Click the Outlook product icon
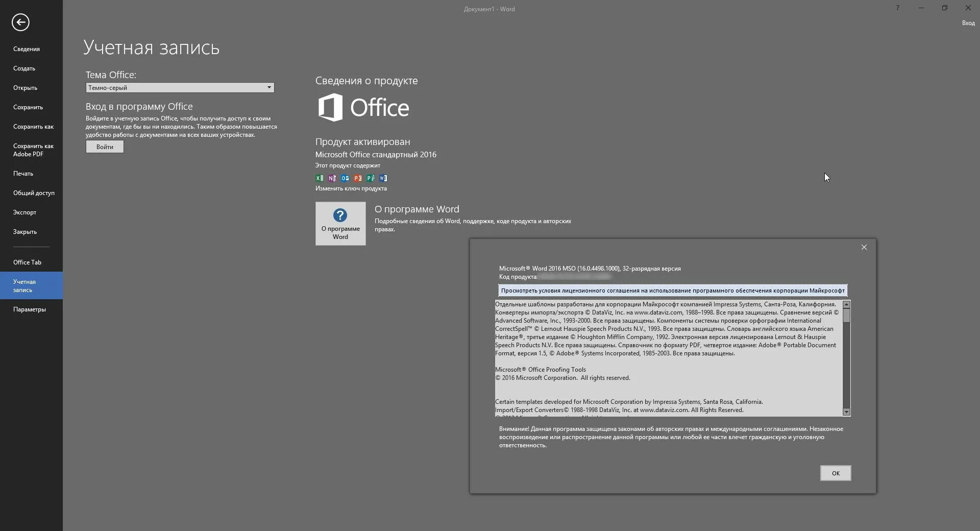The height and width of the screenshot is (531, 980). click(345, 178)
